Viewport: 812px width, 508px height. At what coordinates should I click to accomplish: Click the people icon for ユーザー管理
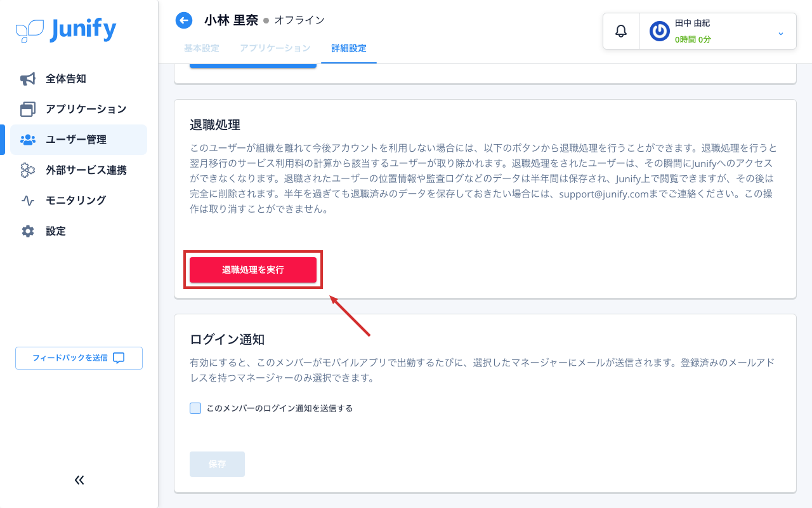[28, 140]
